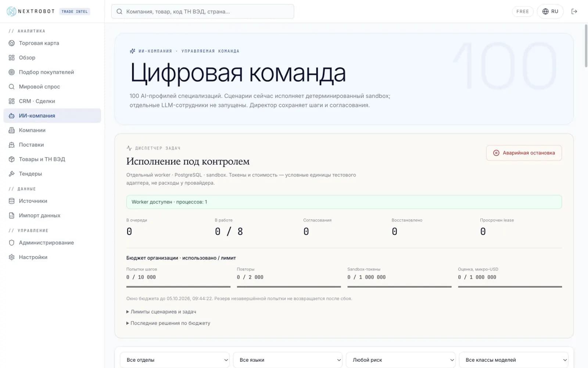Click the Компании building icon

coord(12,130)
